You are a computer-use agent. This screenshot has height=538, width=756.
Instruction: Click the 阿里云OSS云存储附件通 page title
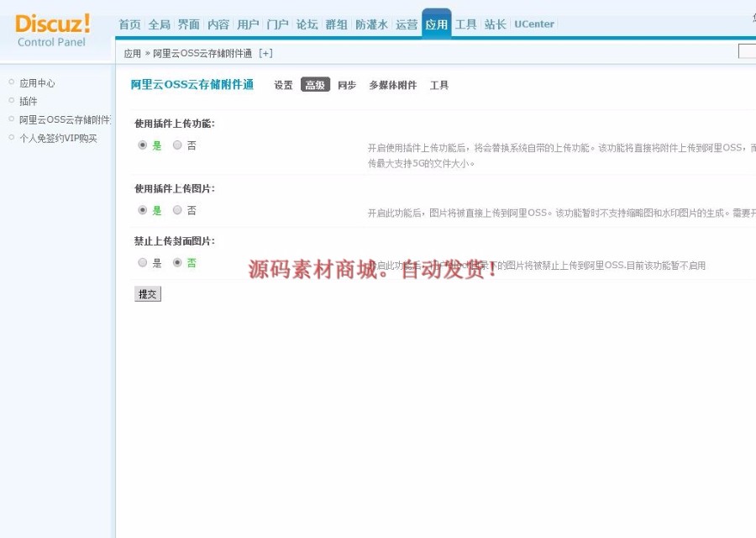(x=192, y=84)
